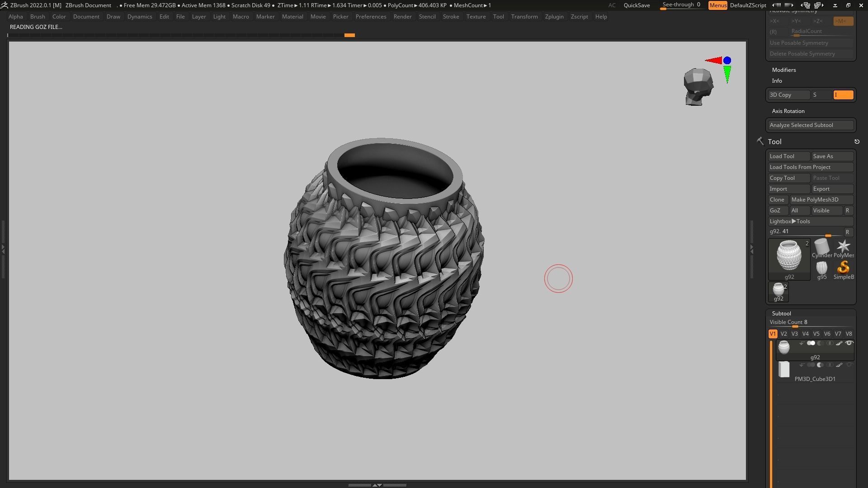Viewport: 868px width, 488px height.
Task: Expand the Axis Rotation section
Action: [x=788, y=111]
